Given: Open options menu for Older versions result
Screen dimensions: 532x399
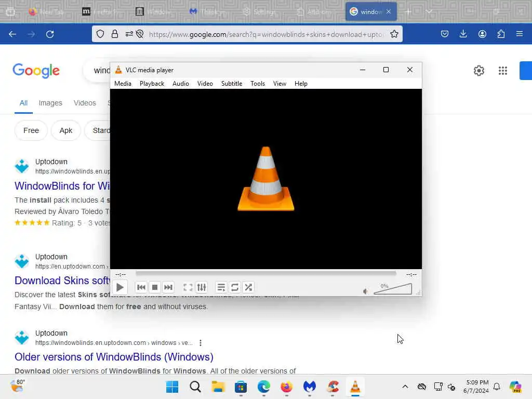Looking at the screenshot, I should tap(201, 343).
